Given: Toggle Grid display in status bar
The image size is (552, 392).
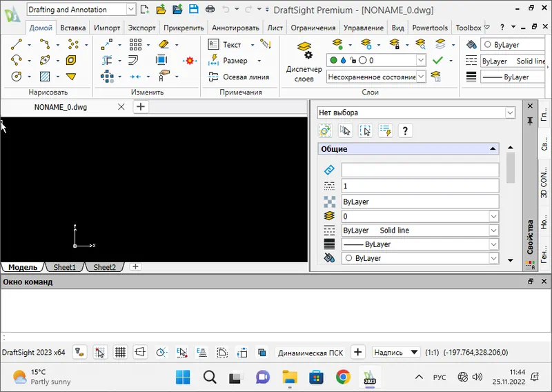Looking at the screenshot, I should pos(120,352).
